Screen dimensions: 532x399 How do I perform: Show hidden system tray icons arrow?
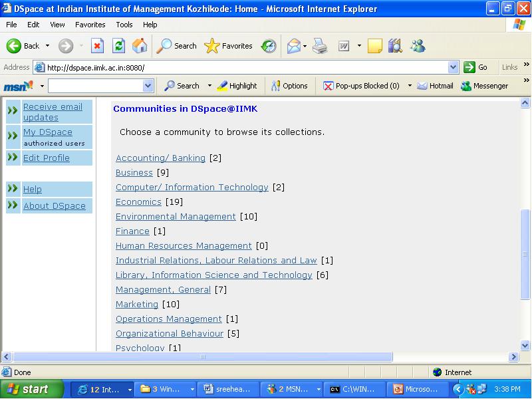tap(458, 389)
